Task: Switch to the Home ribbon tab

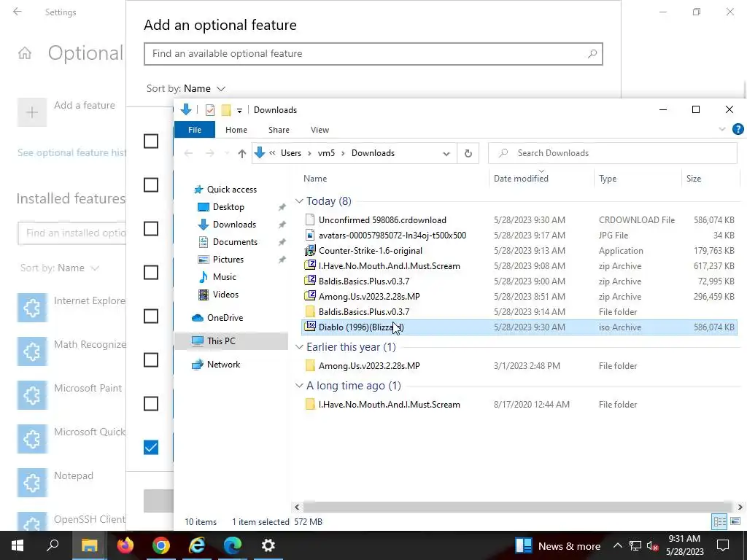Action: pyautogui.click(x=236, y=130)
